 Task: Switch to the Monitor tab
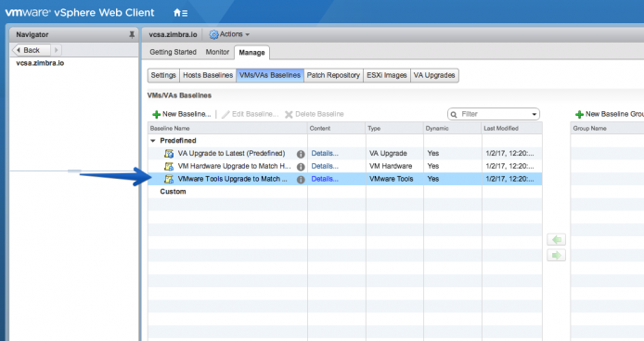[217, 52]
